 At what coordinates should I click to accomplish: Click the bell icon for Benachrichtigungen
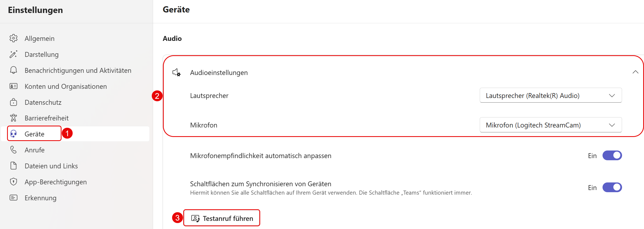point(13,70)
